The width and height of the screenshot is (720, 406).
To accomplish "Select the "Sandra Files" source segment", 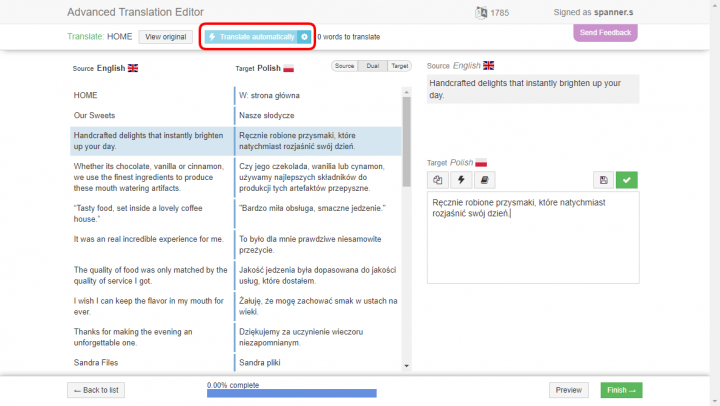I will 152,363.
